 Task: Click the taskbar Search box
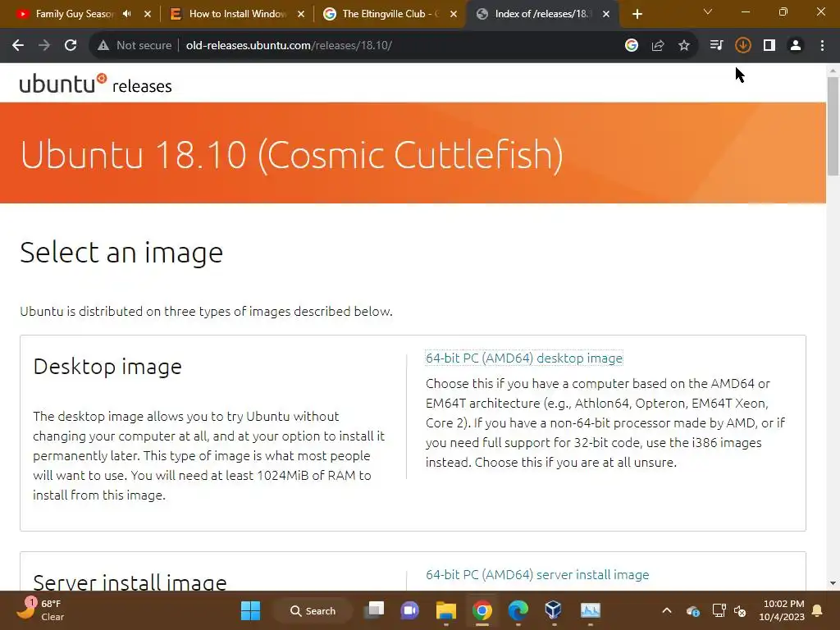pyautogui.click(x=313, y=610)
